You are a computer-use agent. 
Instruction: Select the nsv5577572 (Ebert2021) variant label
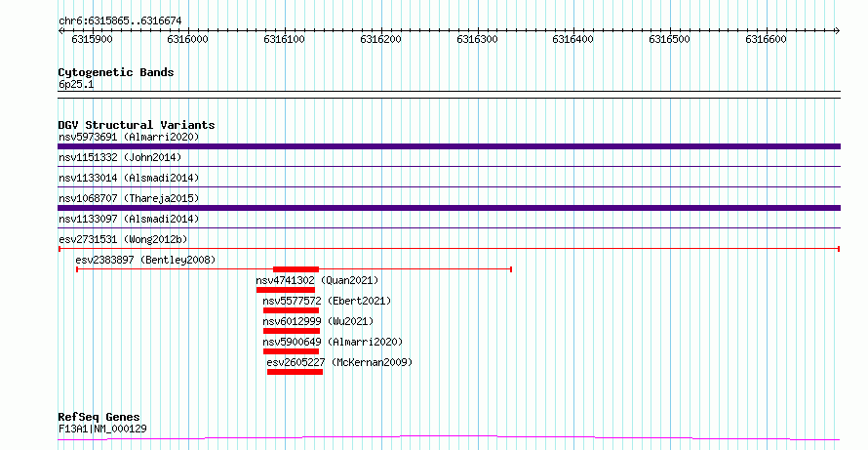coord(327,301)
